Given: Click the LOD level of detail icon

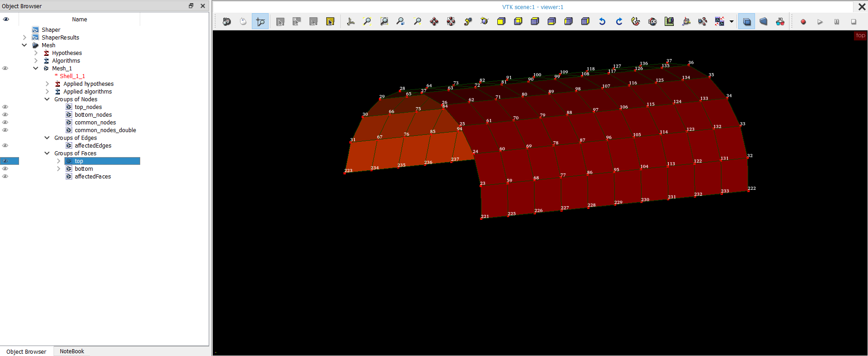Looking at the screenshot, I should click(652, 21).
